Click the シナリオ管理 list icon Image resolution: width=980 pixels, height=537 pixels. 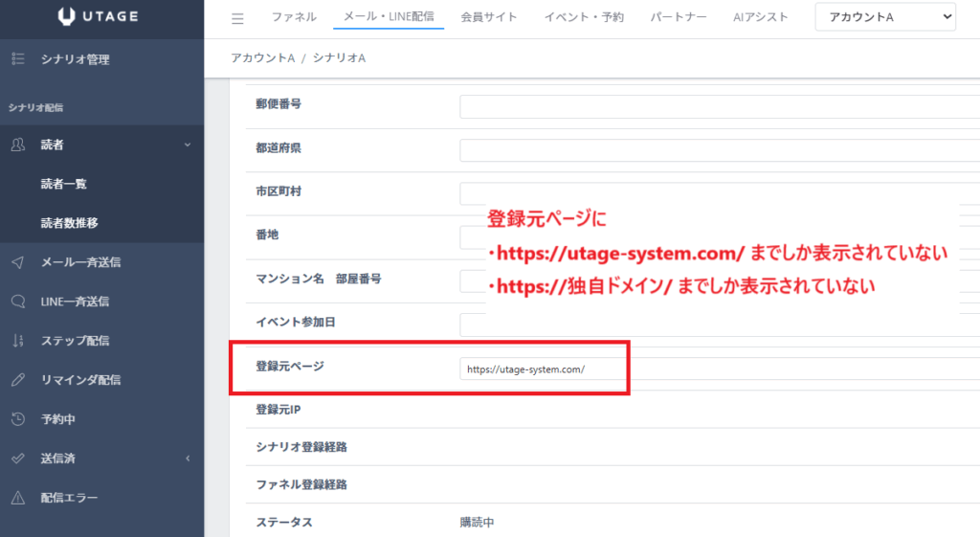click(18, 58)
